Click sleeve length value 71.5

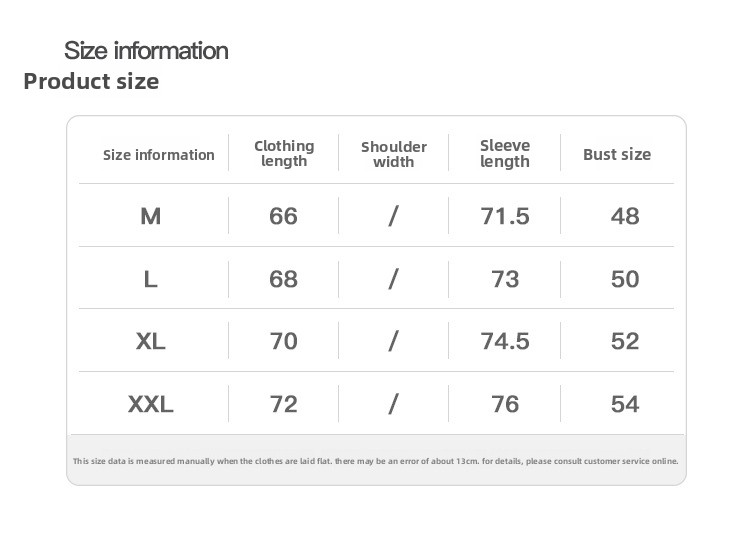(x=505, y=216)
